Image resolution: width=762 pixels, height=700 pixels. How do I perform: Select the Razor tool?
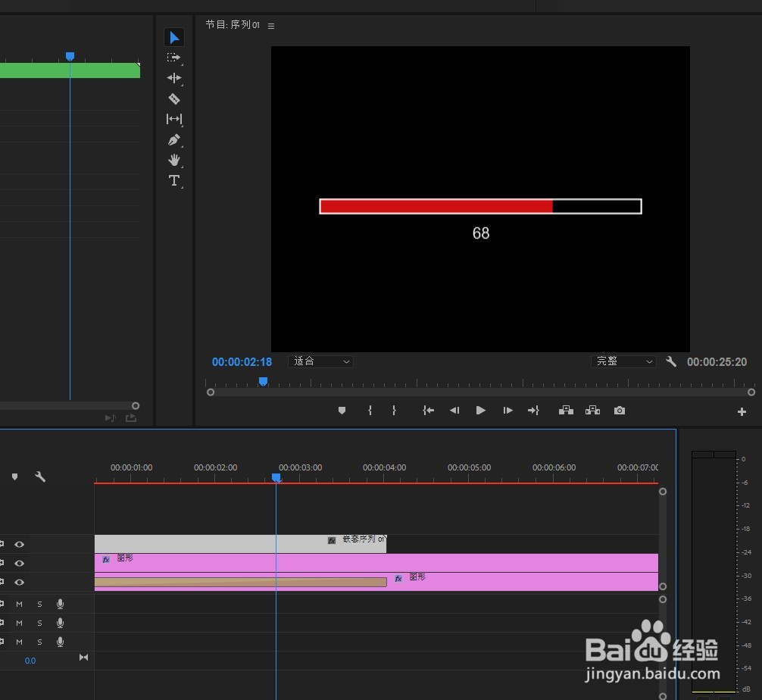click(x=174, y=98)
